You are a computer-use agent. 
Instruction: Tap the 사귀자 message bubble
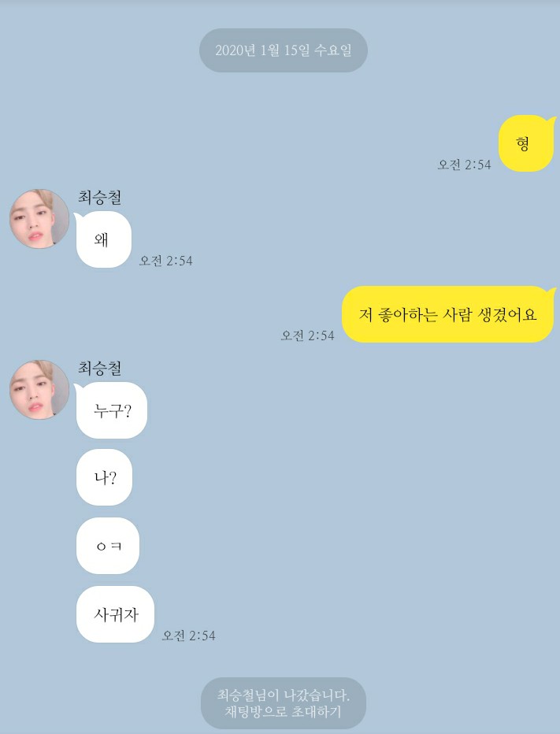115,614
